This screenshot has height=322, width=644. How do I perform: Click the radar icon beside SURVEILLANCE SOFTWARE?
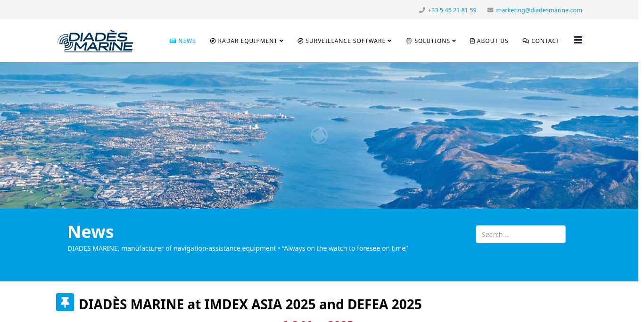tap(300, 41)
